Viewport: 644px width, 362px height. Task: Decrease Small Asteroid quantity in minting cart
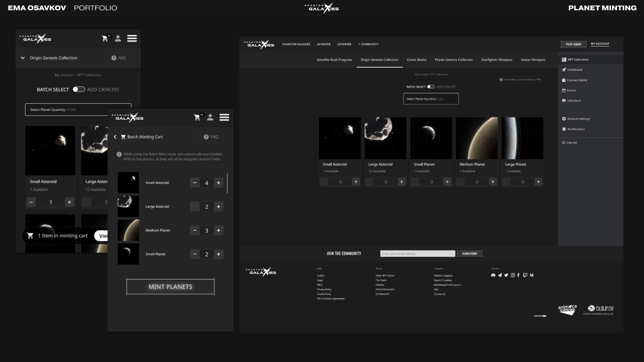195,183
